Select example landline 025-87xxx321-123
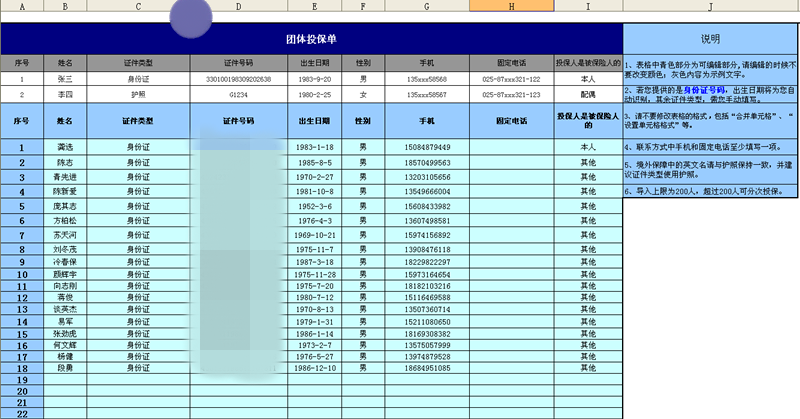Image resolution: width=800 pixels, height=419 pixels. coord(512,94)
